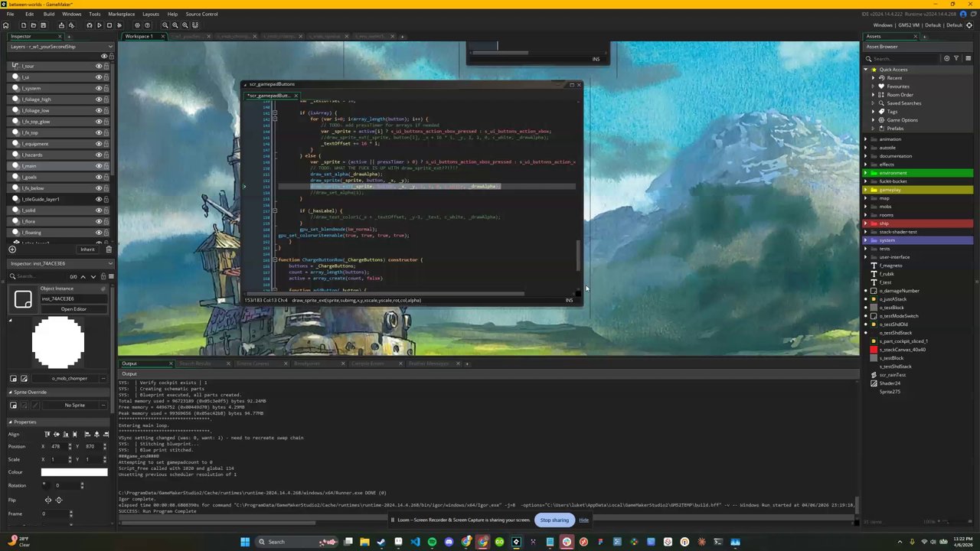Delete layer using the trash icon
This screenshot has height=551, width=980.
pos(109,249)
